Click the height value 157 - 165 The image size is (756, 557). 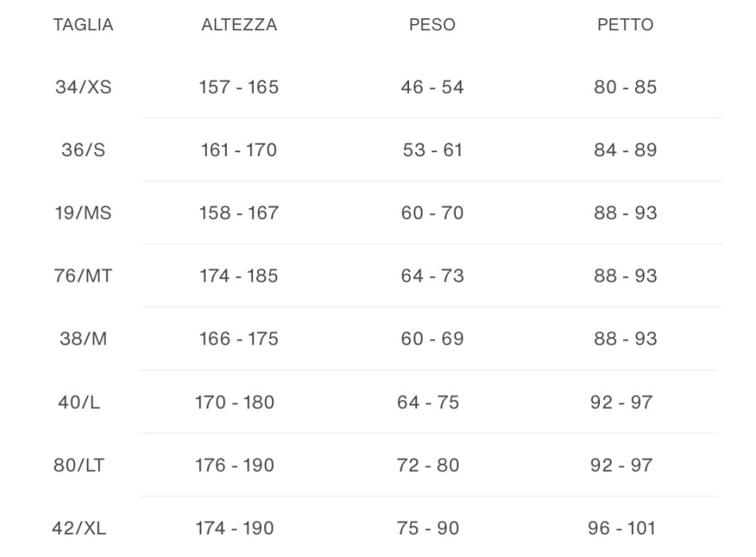tap(239, 88)
